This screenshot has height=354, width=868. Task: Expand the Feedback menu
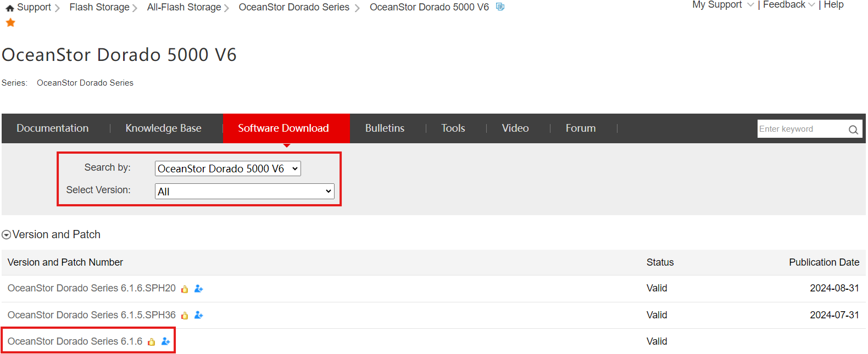pos(789,5)
